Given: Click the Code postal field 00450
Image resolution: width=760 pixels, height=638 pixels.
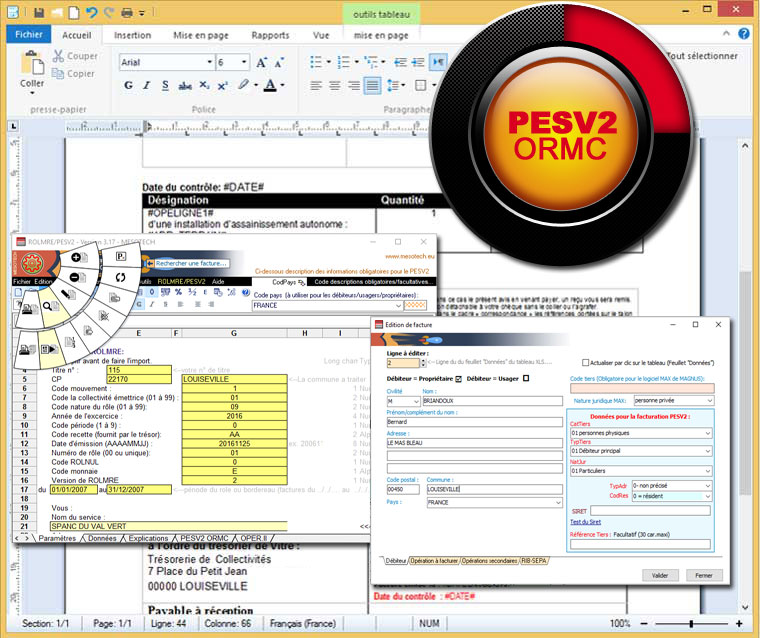Looking at the screenshot, I should point(403,489).
